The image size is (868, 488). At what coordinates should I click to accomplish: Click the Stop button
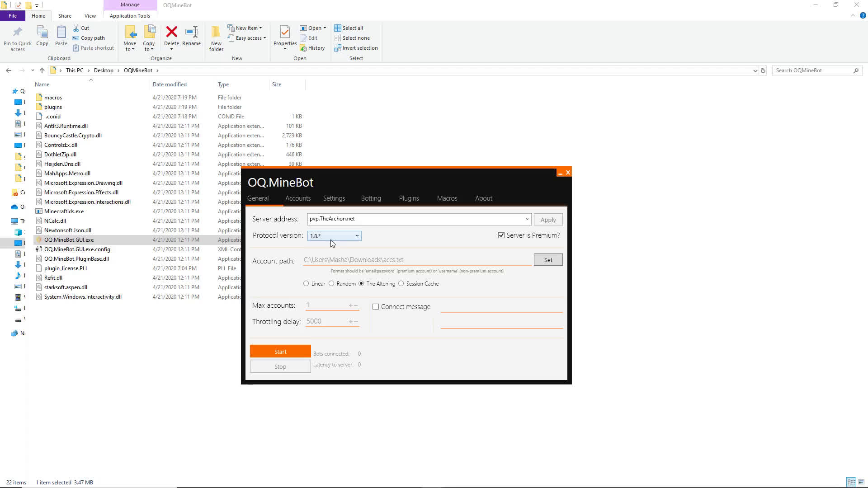coord(280,366)
